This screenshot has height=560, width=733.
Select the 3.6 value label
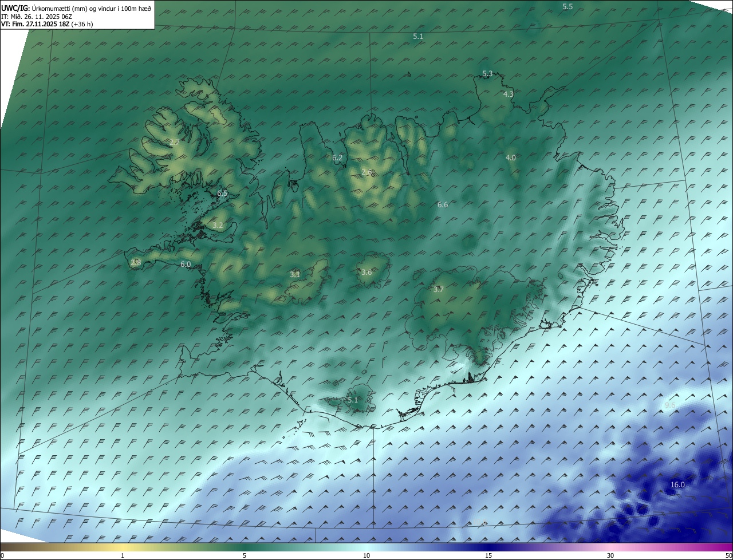tap(366, 273)
